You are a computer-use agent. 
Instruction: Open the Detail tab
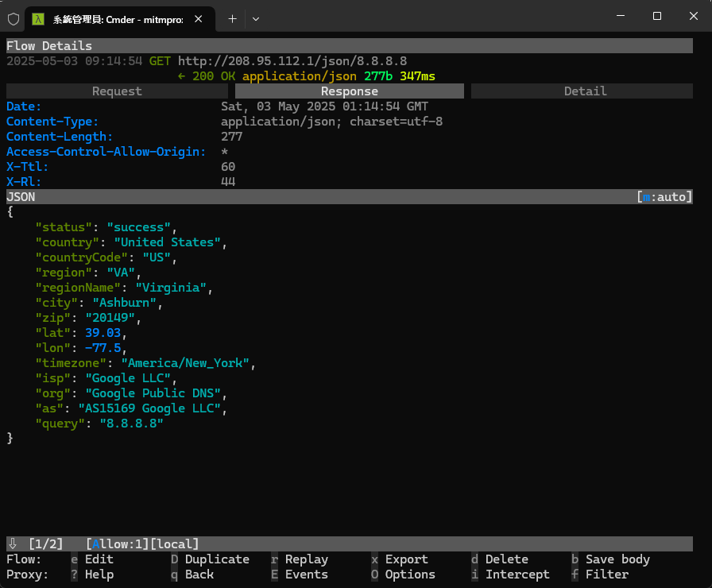tap(585, 91)
